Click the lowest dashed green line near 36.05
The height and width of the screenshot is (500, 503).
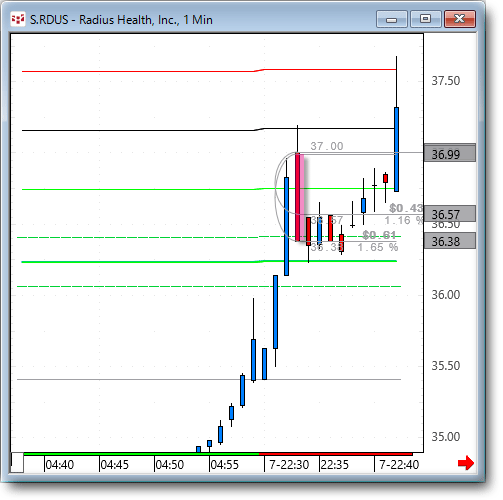click(x=209, y=286)
